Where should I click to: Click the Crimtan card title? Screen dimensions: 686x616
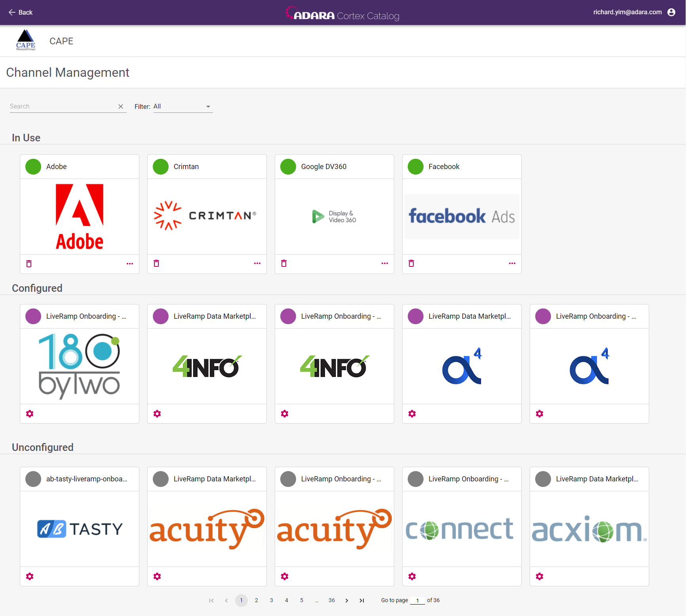click(186, 167)
